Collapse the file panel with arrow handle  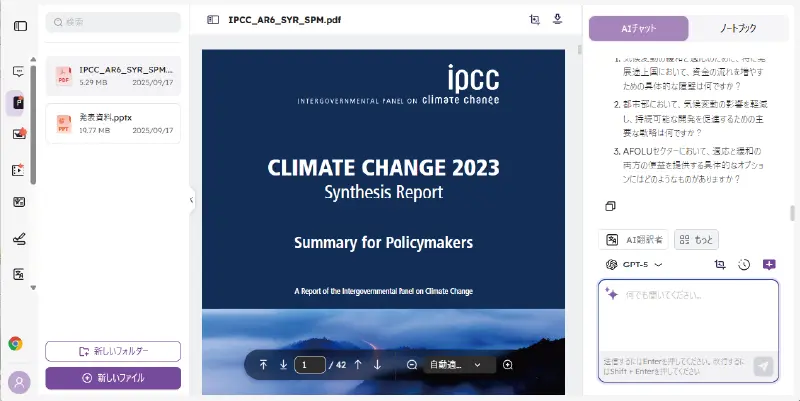[x=191, y=200]
